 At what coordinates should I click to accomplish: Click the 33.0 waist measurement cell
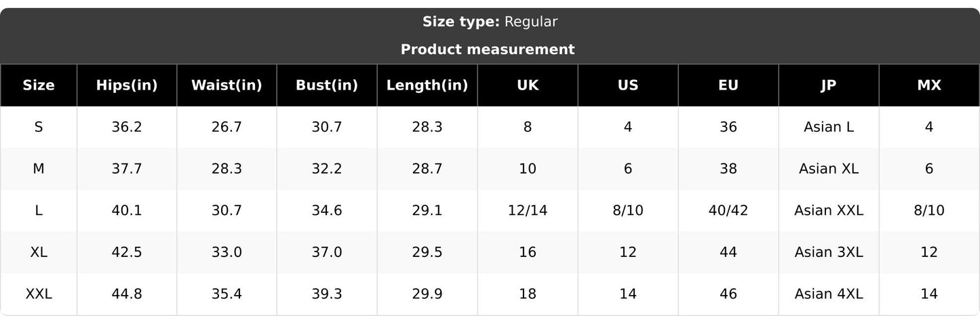[x=227, y=252]
